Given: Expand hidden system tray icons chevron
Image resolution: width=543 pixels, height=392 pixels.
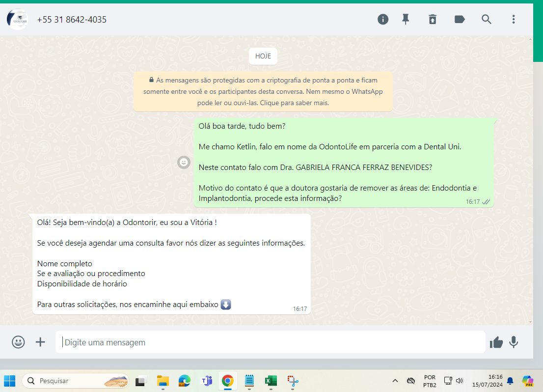Looking at the screenshot, I should point(395,381).
